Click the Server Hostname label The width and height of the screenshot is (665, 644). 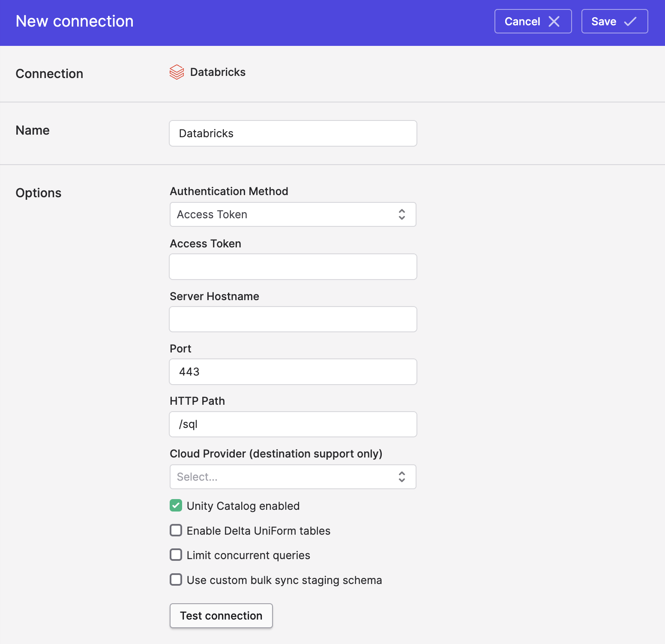(x=214, y=296)
